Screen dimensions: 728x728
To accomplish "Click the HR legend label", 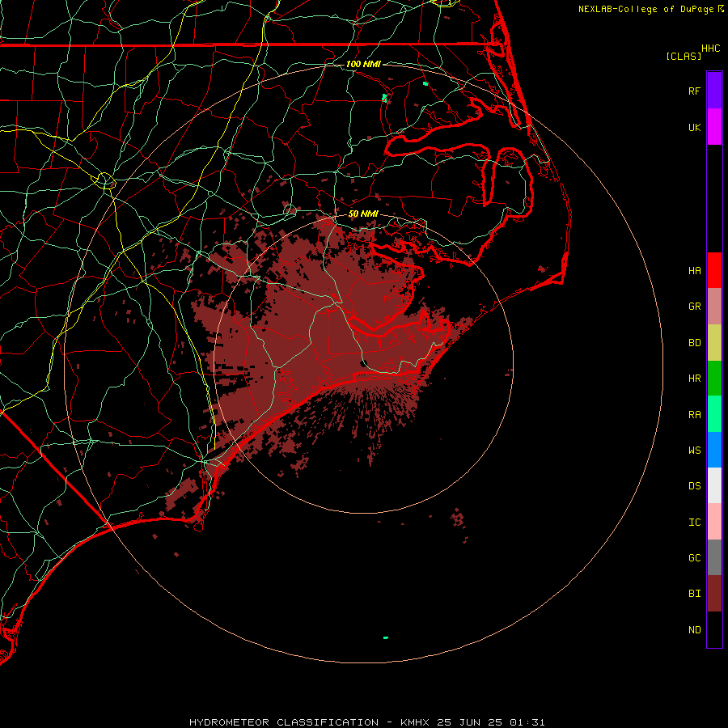I will [694, 379].
